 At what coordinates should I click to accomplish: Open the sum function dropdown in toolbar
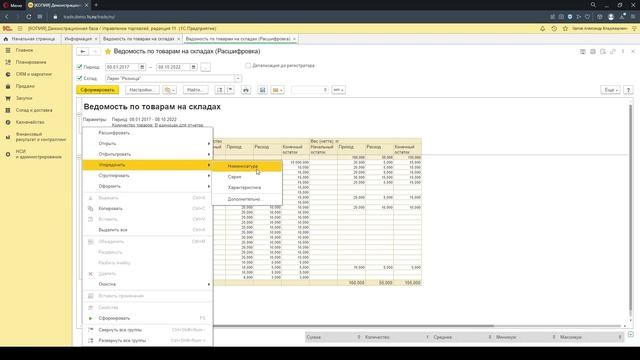pyautogui.click(x=338, y=90)
